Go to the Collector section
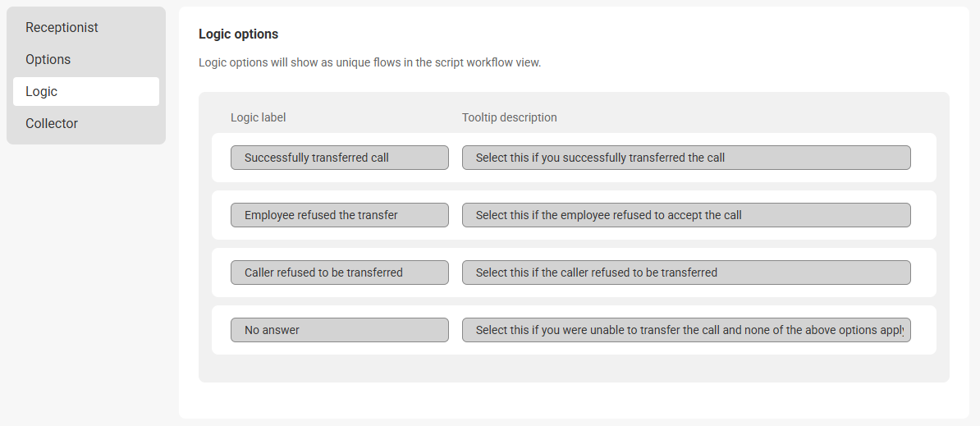 coord(52,124)
